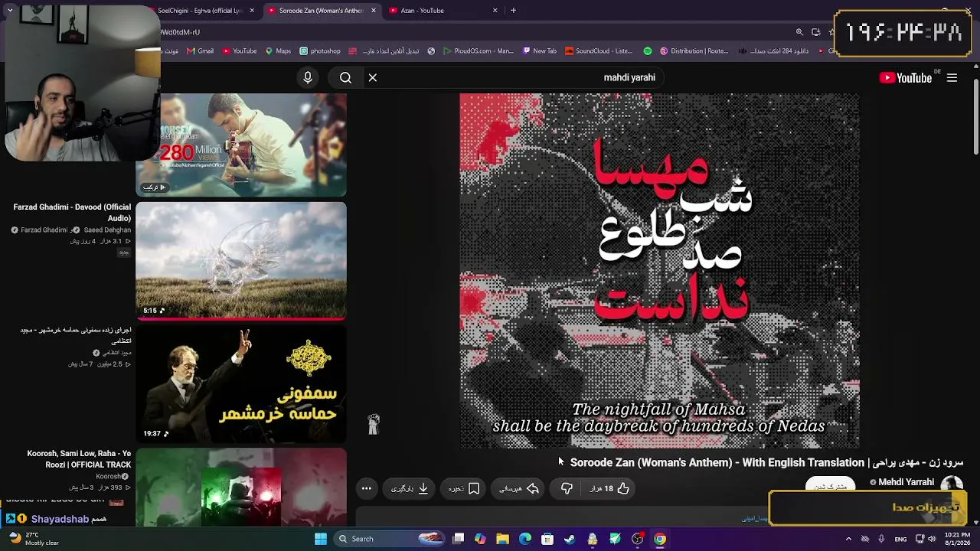The image size is (980, 551).
Task: Clear the search box with the X
Action: coord(373,77)
